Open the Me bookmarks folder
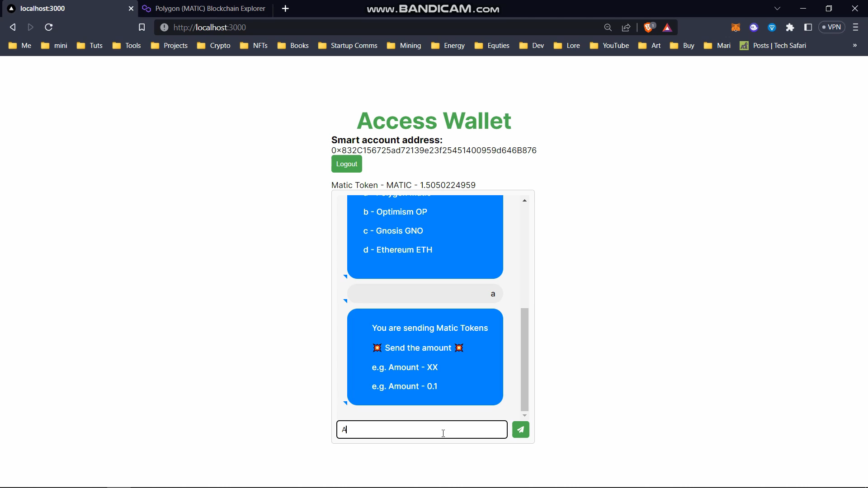The image size is (868, 488). 20,46
